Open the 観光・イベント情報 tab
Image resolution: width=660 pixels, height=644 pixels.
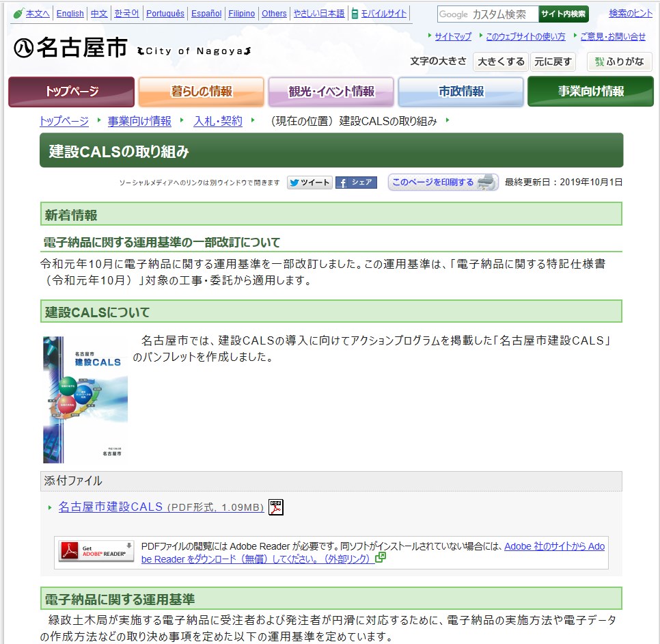(331, 92)
